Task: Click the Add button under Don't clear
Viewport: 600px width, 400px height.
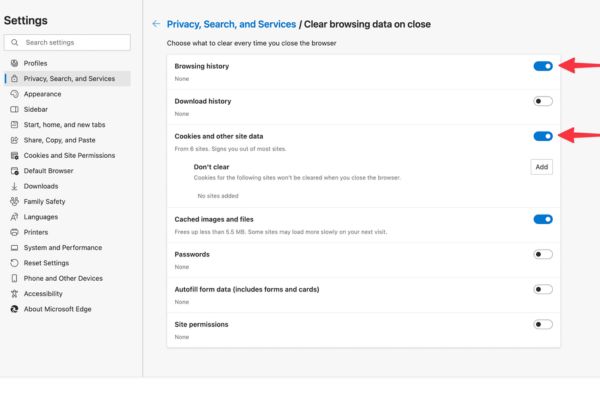Action: [x=541, y=167]
